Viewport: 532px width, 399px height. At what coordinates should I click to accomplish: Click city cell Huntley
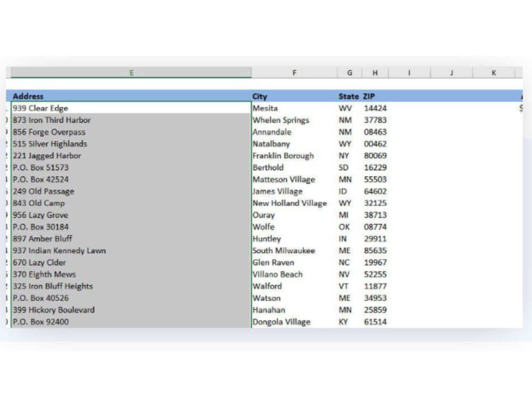click(x=294, y=238)
